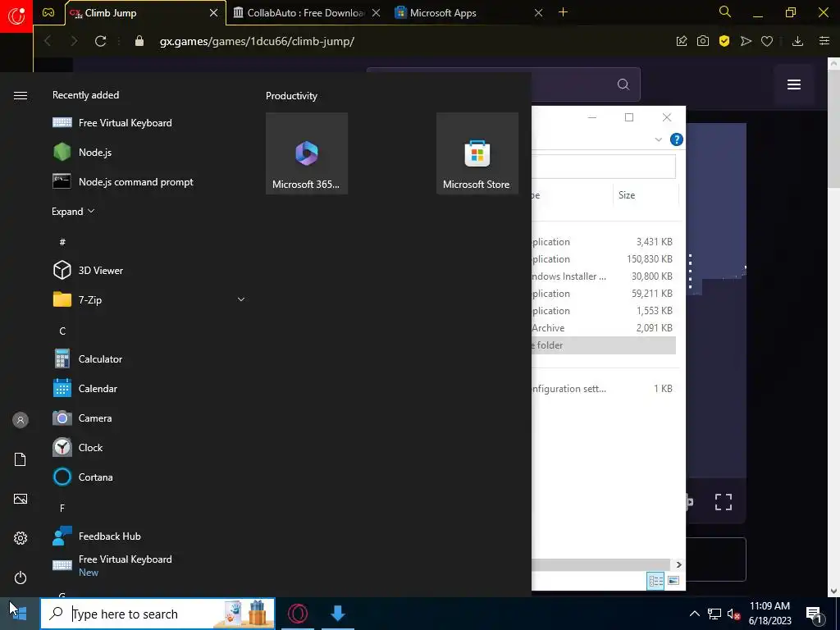Click the address bar URL
840x630 pixels.
[257, 41]
